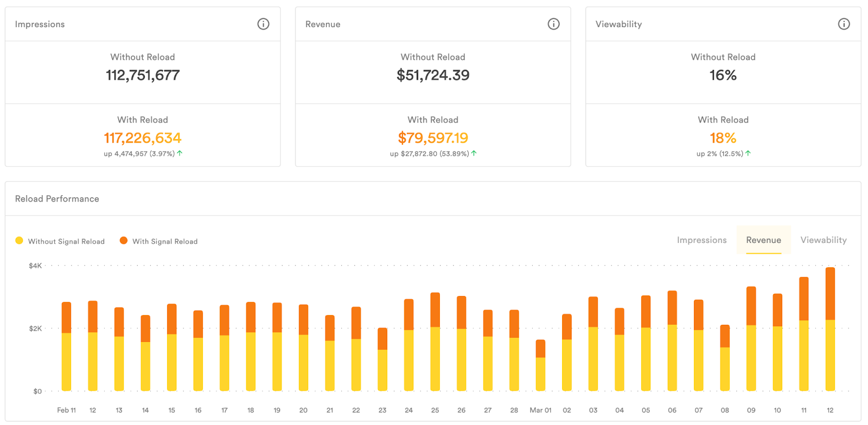Click the yellow segment of Feb 11 bar
Image resolution: width=868 pixels, height=425 pixels.
click(x=67, y=362)
